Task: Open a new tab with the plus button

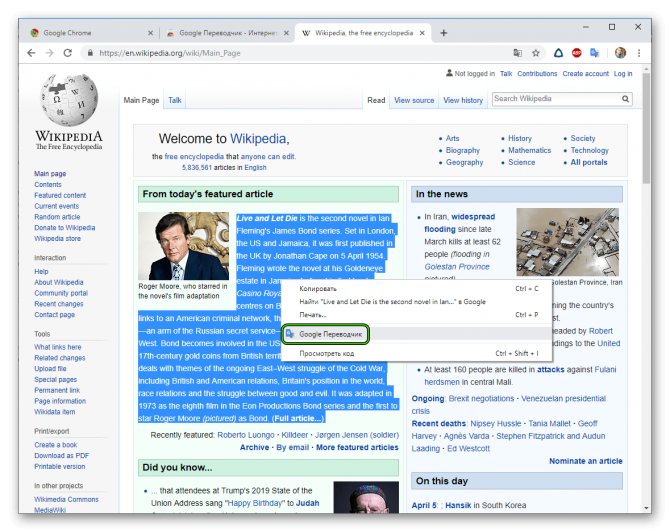Action: [x=444, y=33]
